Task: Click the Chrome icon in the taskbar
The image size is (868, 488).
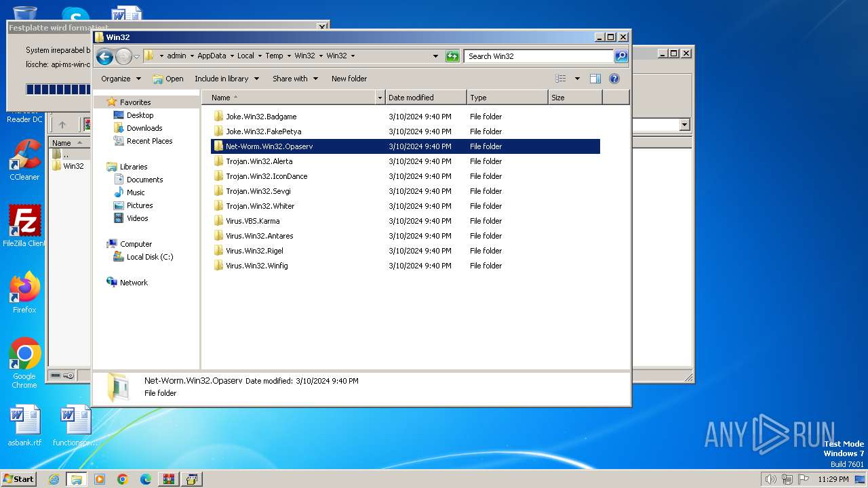Action: pos(122,479)
